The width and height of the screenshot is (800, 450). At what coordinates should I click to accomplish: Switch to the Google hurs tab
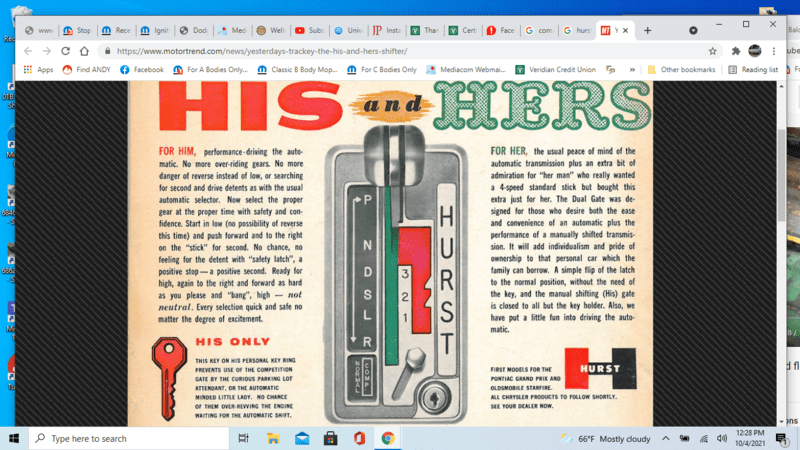(x=577, y=31)
